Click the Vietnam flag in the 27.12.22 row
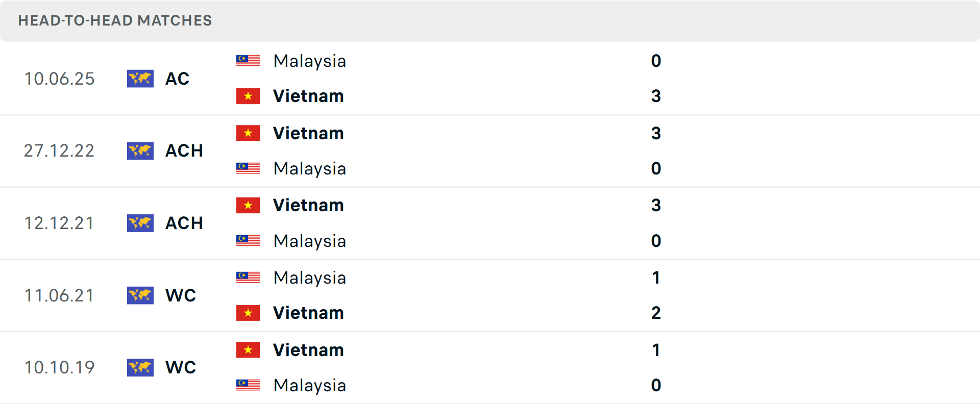This screenshot has width=980, height=404. (x=248, y=133)
